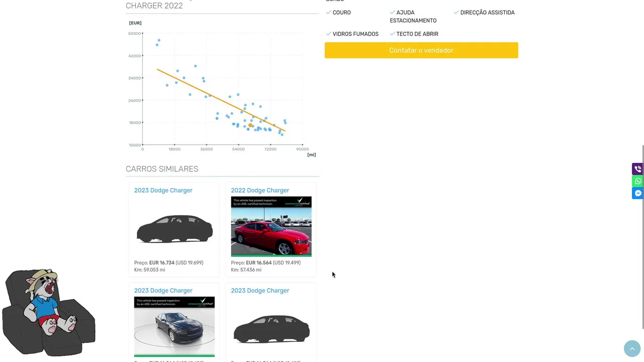Screen dimensions: 644x362
Task: Click the CHARGER 2022 chart heading
Action: click(x=154, y=6)
